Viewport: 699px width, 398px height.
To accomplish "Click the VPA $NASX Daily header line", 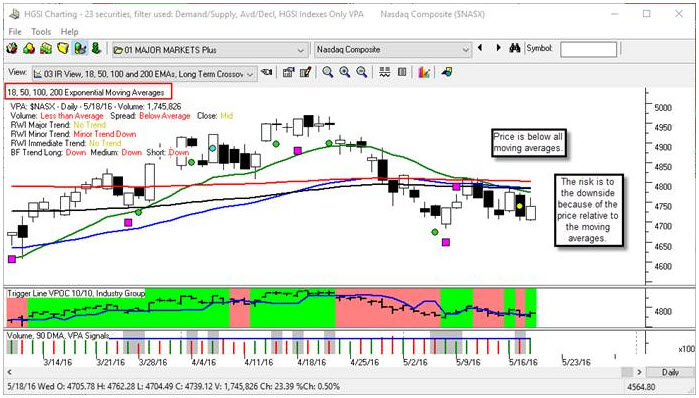I will pos(96,107).
